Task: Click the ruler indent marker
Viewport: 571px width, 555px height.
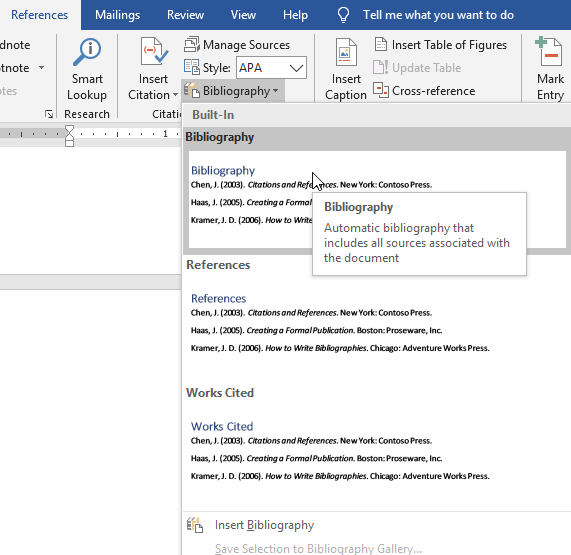Action: click(69, 135)
